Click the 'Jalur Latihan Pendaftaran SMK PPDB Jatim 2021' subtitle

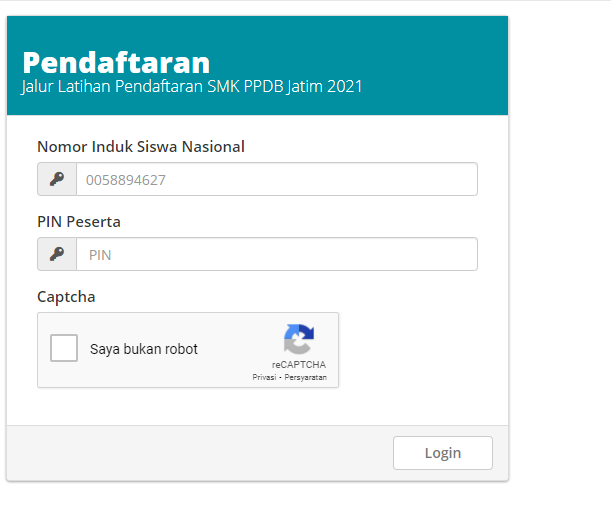pos(192,87)
